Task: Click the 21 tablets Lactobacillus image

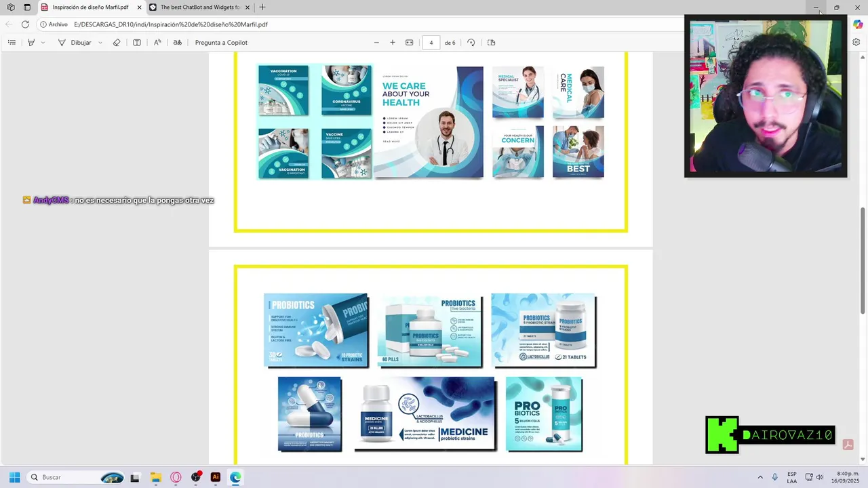Action: click(544, 331)
